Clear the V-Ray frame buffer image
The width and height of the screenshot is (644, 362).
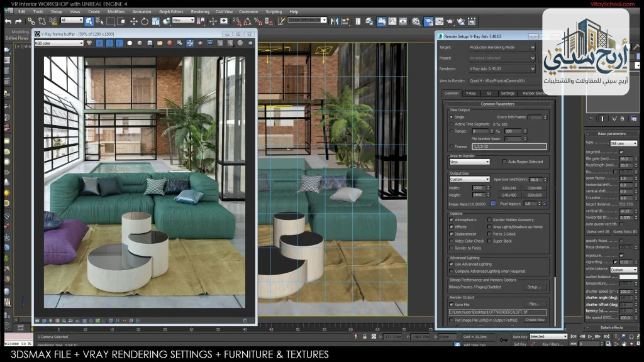170,43
